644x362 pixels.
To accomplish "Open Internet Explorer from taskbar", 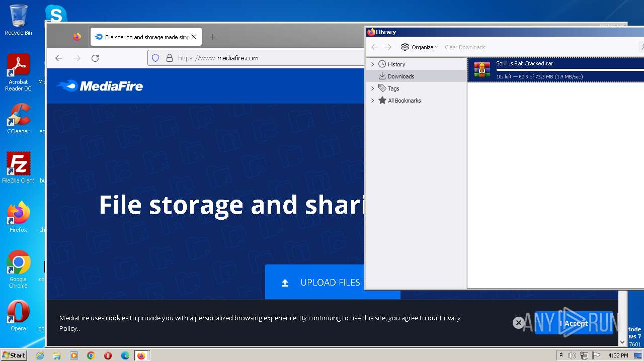I will click(x=40, y=355).
